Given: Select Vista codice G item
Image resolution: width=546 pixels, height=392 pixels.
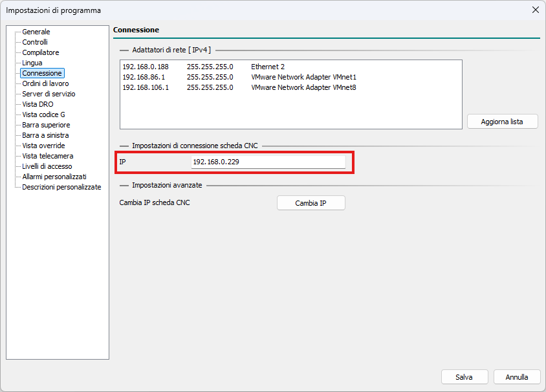Looking at the screenshot, I should pos(43,114).
